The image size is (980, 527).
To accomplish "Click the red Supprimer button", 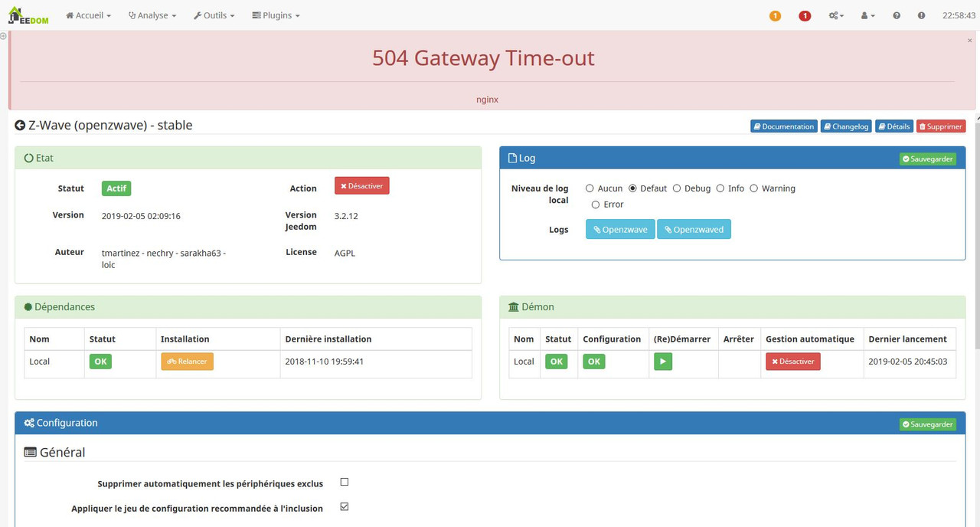I will point(940,126).
